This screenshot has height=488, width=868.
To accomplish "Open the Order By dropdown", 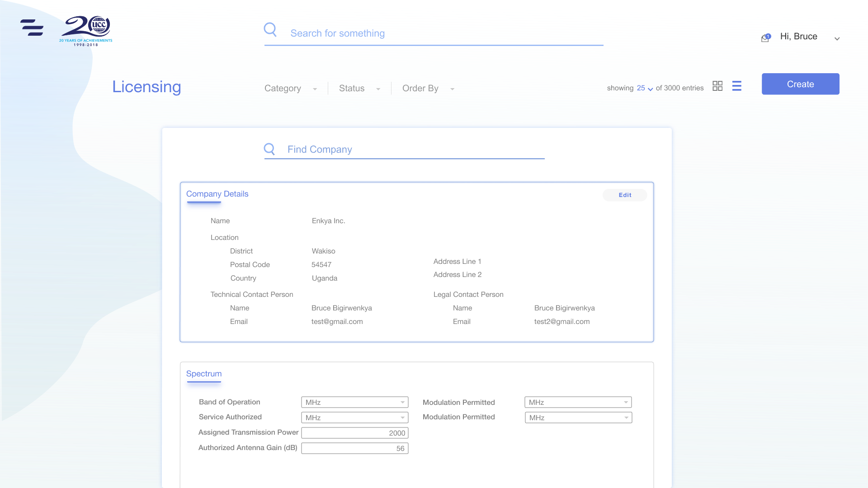I will point(428,89).
